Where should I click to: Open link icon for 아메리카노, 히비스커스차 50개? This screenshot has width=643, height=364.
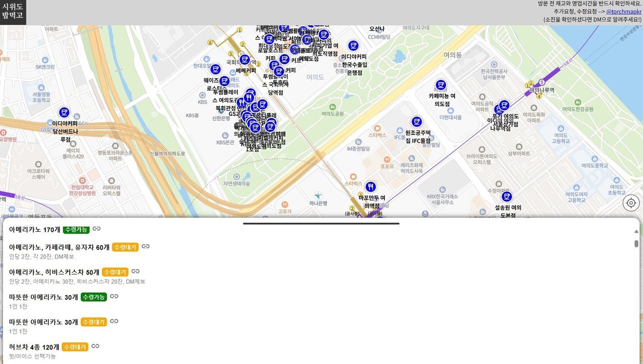(x=135, y=271)
